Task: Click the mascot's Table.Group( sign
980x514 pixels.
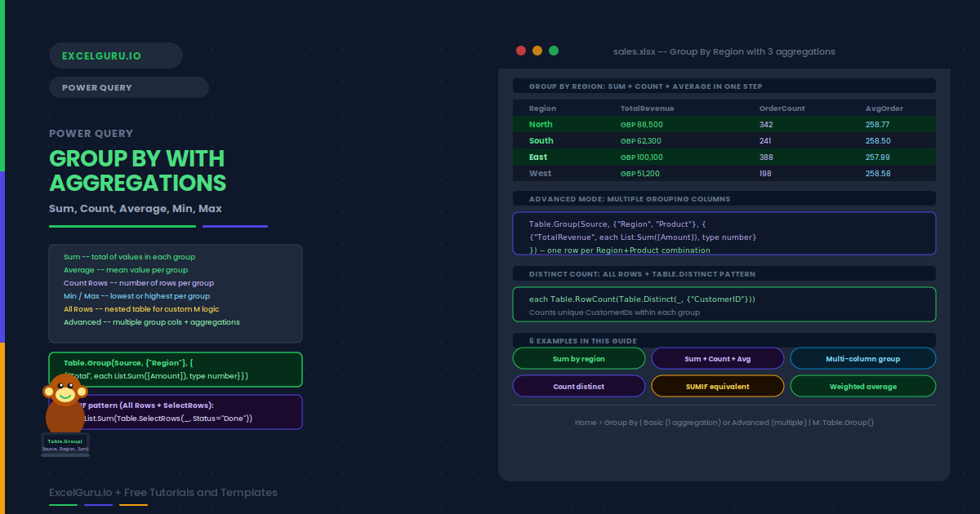Action: pyautogui.click(x=65, y=444)
